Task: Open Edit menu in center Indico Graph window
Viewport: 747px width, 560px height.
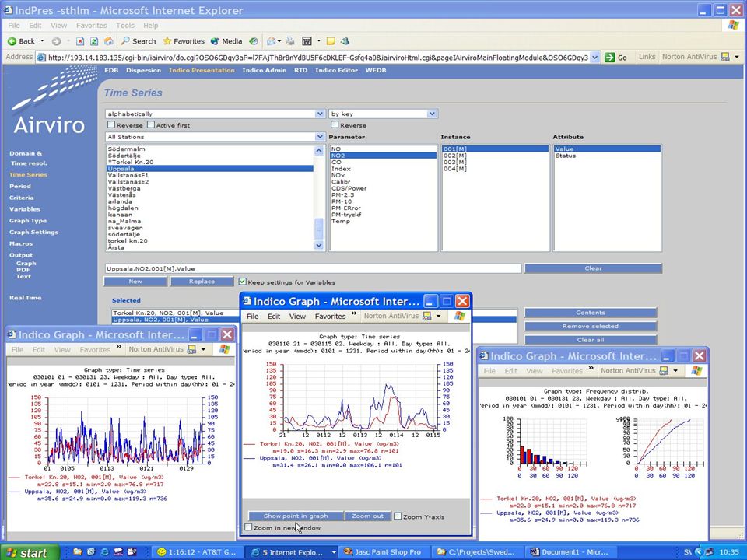Action: click(x=274, y=317)
